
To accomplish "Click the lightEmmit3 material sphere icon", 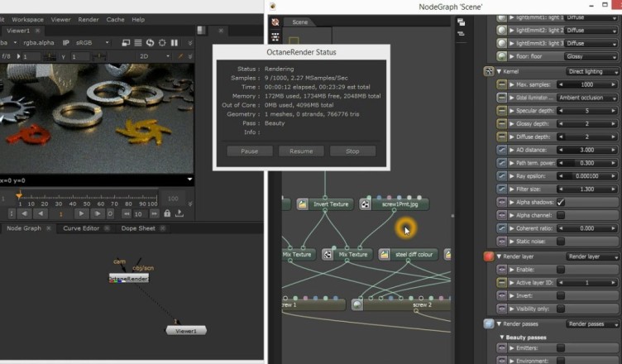I will [501, 43].
